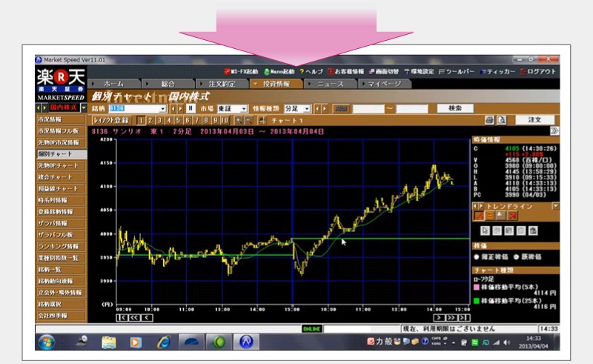Switch to chart layout 1
The image size is (593, 364).
pos(141,121)
